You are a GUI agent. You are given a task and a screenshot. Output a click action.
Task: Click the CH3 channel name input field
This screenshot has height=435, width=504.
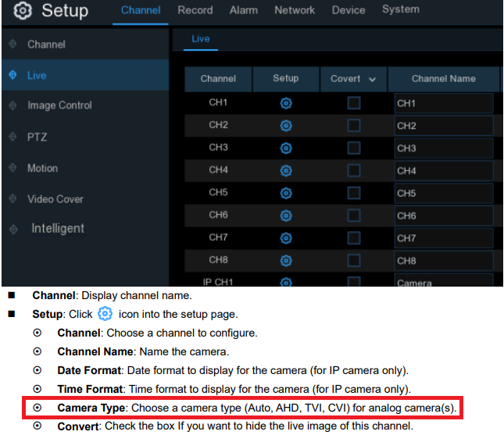click(444, 148)
